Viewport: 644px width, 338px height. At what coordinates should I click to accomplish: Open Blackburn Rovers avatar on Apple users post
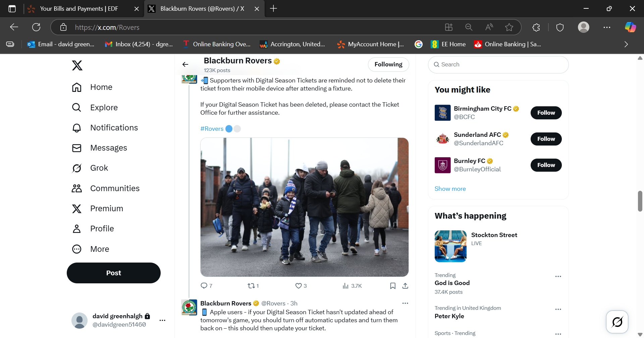click(189, 307)
